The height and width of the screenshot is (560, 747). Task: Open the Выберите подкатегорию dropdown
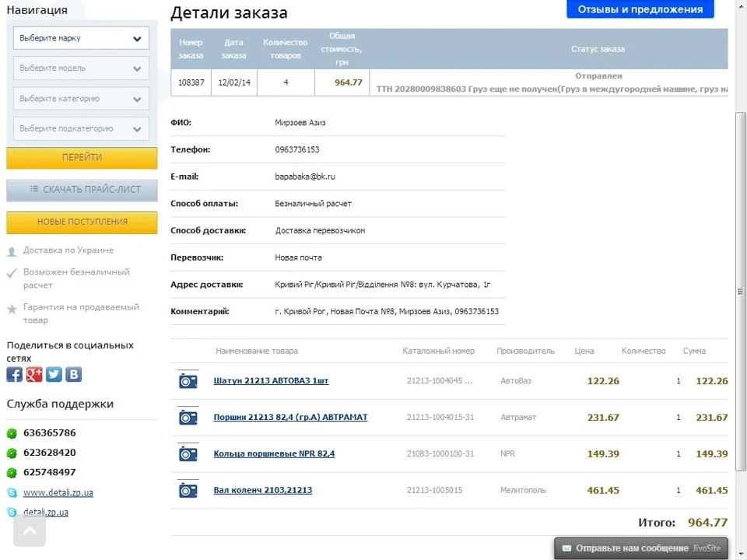(81, 128)
